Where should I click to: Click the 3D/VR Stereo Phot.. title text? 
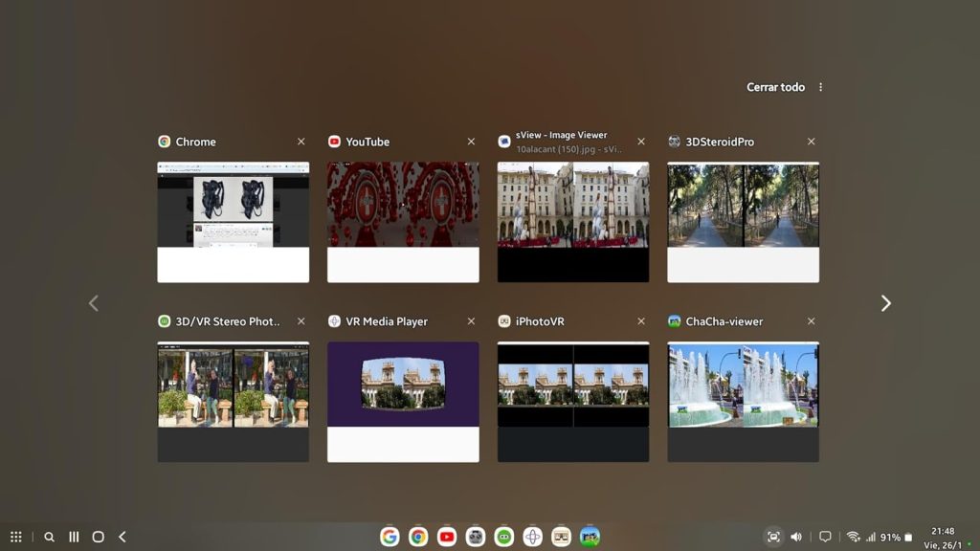228,321
